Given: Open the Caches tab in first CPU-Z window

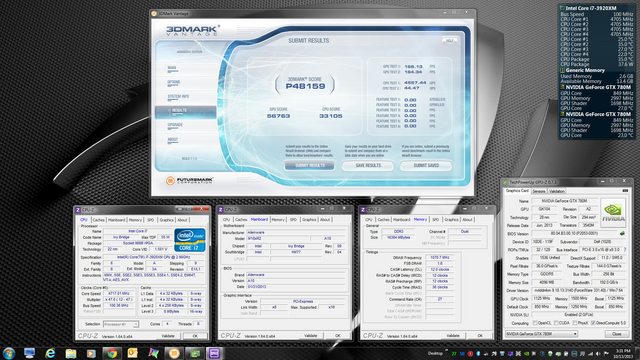Looking at the screenshot, I should coord(98,220).
